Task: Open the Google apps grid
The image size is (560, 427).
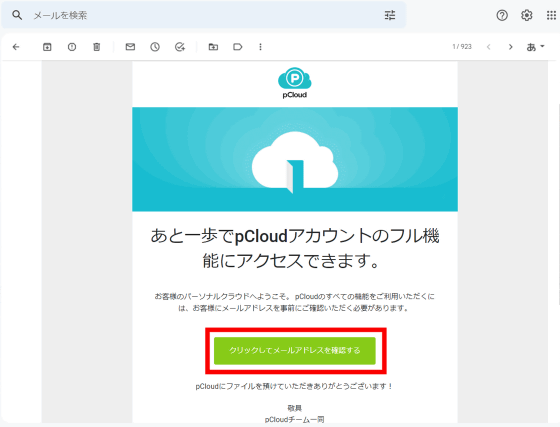Action: tap(551, 15)
